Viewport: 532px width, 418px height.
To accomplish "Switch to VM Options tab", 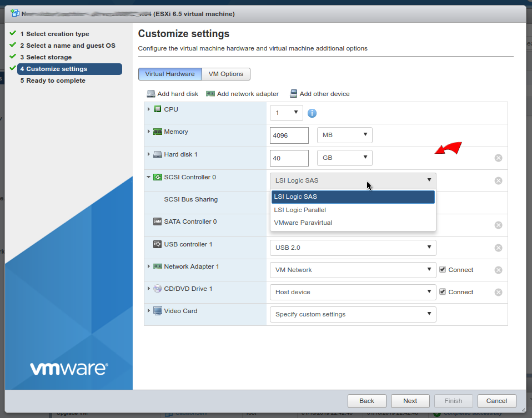I will pyautogui.click(x=226, y=74).
